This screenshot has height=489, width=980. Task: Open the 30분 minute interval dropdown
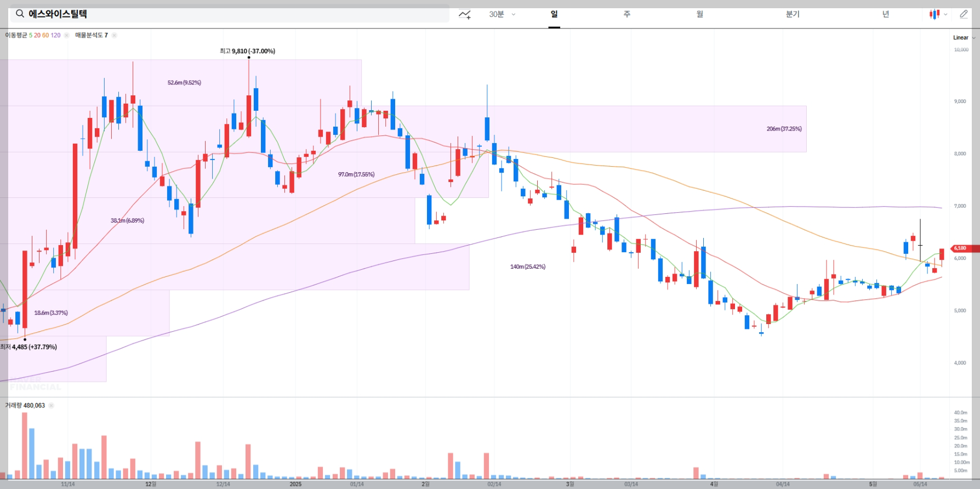[502, 14]
